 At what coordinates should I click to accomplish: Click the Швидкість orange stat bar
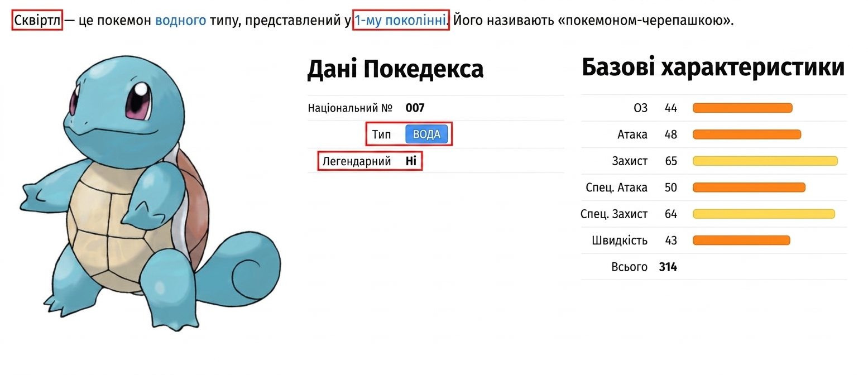click(x=741, y=241)
